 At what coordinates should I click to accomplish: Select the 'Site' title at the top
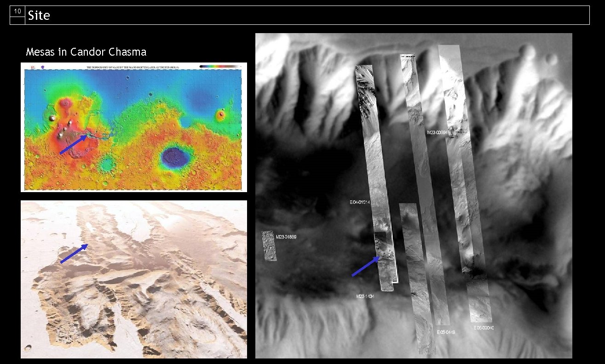click(x=39, y=15)
